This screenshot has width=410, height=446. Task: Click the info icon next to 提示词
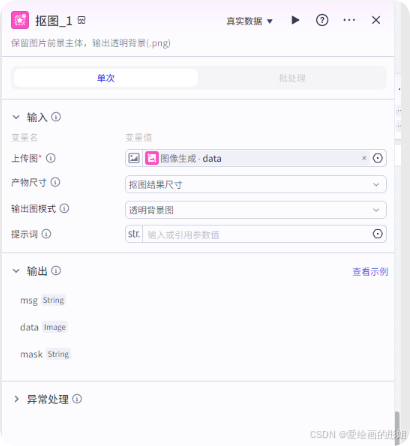(46, 234)
